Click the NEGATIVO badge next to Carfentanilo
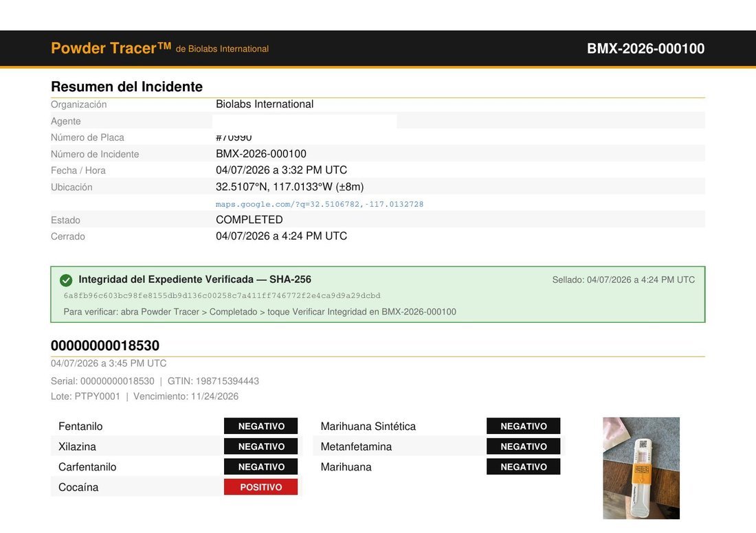756x533 pixels. click(x=261, y=466)
